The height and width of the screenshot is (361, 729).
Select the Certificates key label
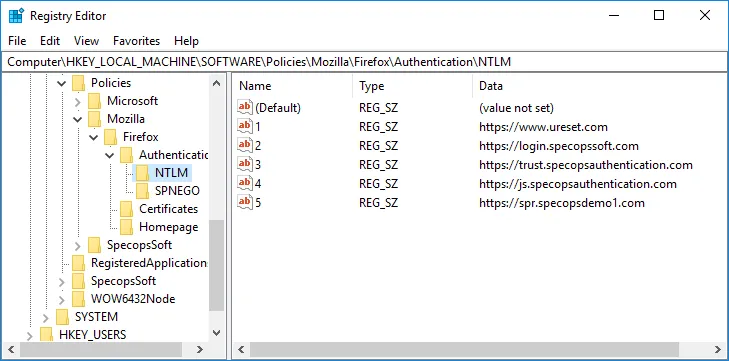tap(168, 209)
